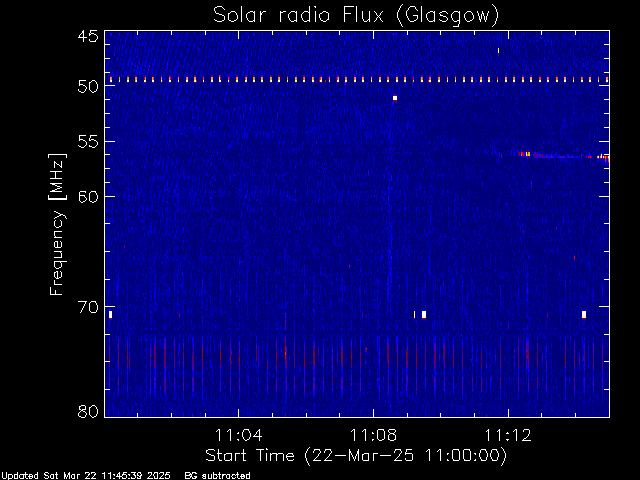Click the 11:12 time tick label
The width and height of the screenshot is (640, 480).
(508, 435)
